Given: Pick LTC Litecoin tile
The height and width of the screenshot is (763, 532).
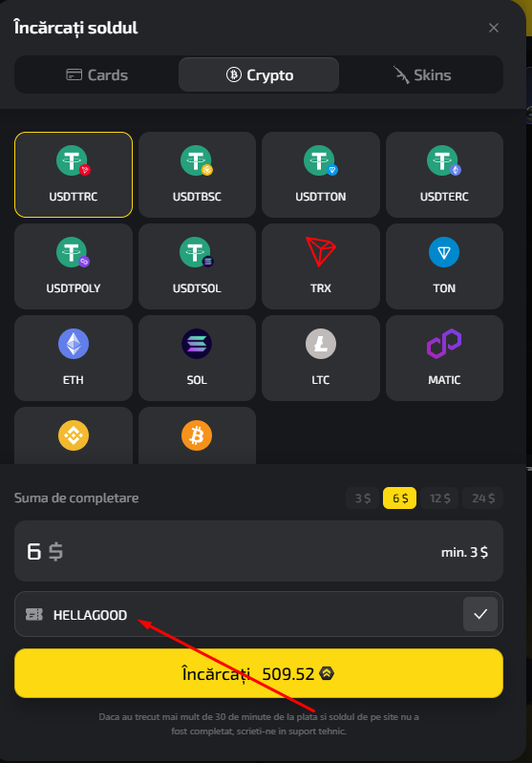Looking at the screenshot, I should [321, 358].
